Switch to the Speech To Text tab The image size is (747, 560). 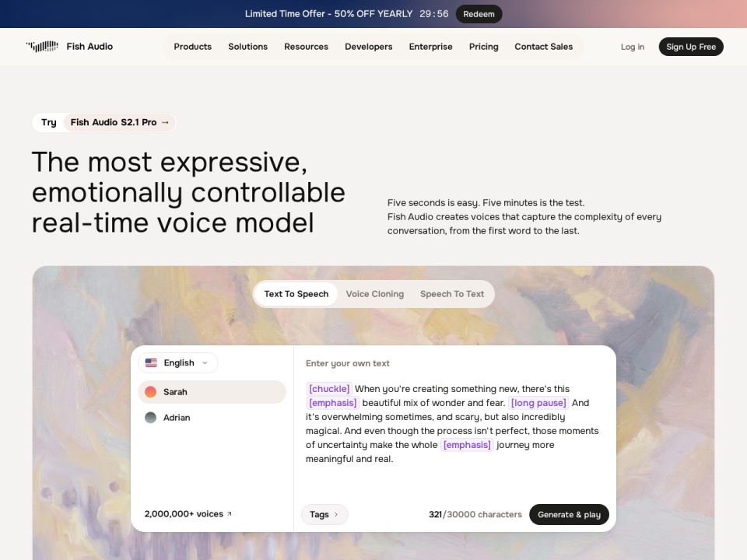[452, 294]
